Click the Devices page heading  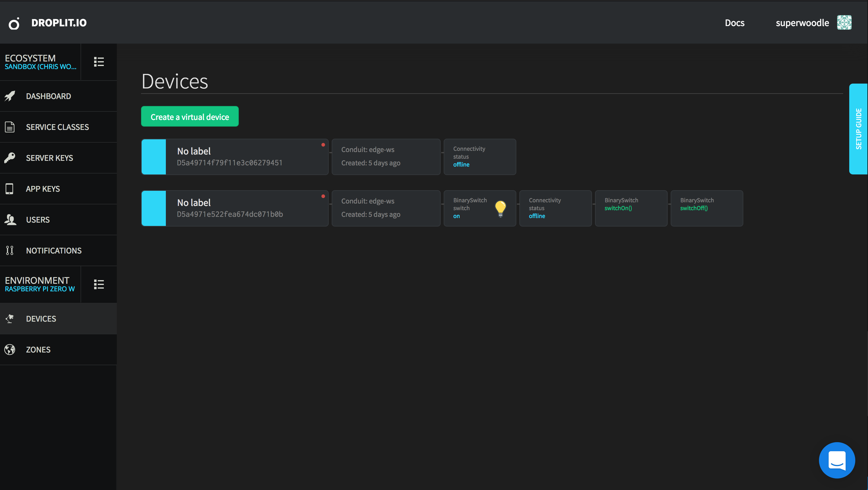click(x=175, y=81)
